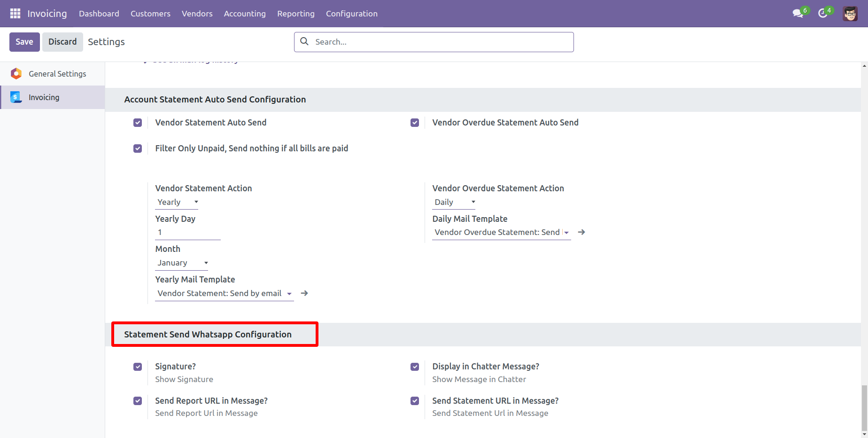Viewport: 868px width, 438px height.
Task: Click the General Settings hexagon icon
Action: pyautogui.click(x=16, y=74)
